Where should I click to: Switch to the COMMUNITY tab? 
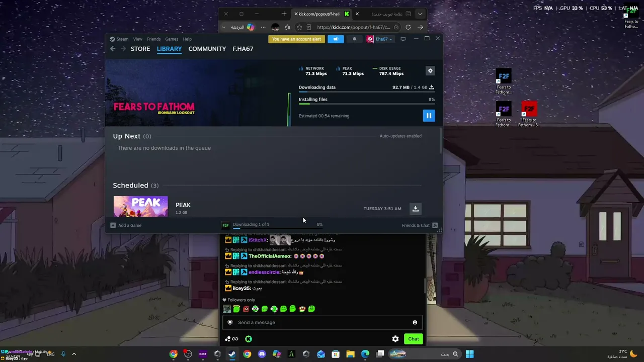click(x=207, y=49)
